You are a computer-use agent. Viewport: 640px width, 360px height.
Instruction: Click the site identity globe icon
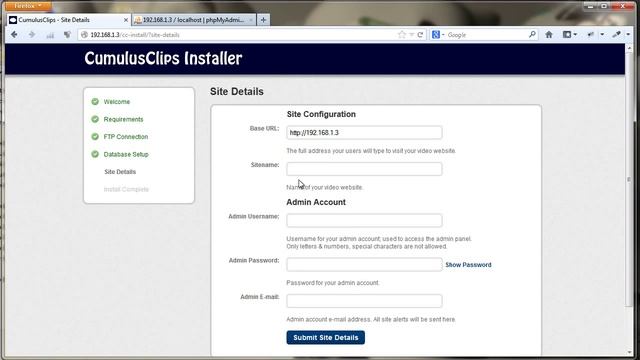click(x=84, y=35)
